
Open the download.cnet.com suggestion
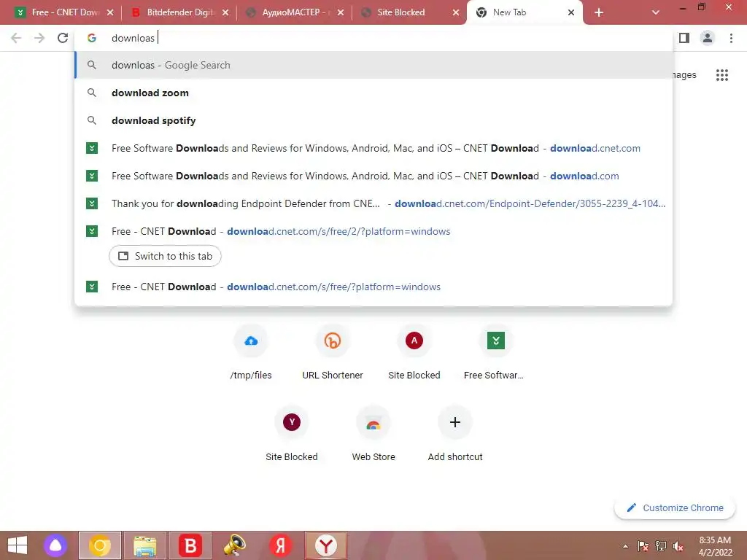[373, 148]
